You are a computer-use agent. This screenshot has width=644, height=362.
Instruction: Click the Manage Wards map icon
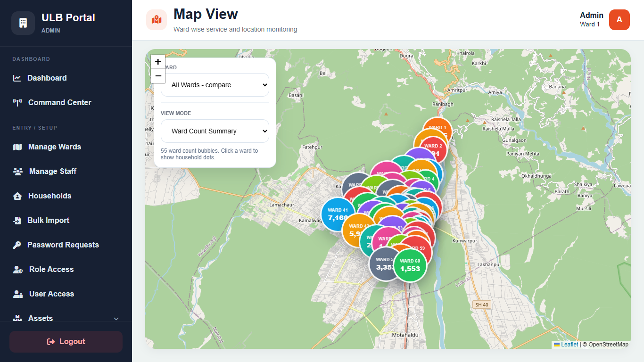(17, 147)
